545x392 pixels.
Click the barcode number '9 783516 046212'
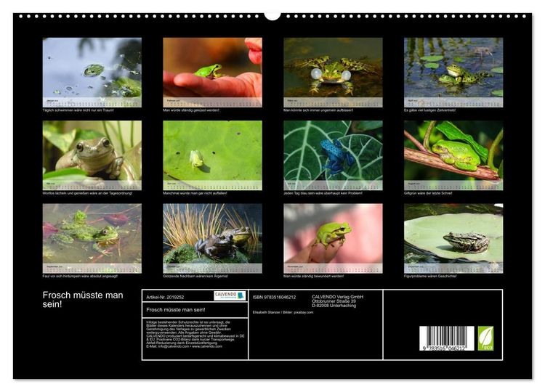[x=444, y=348]
